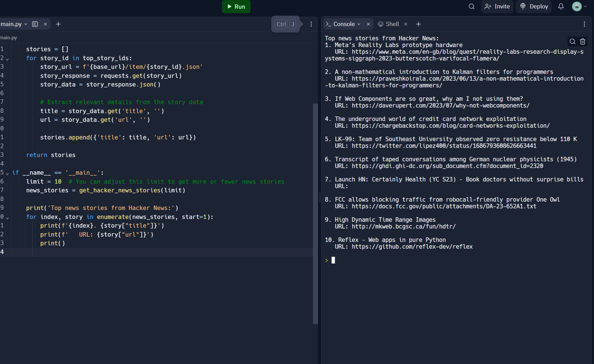
Task: Collapse the if __name__ block fold
Action: (7, 174)
